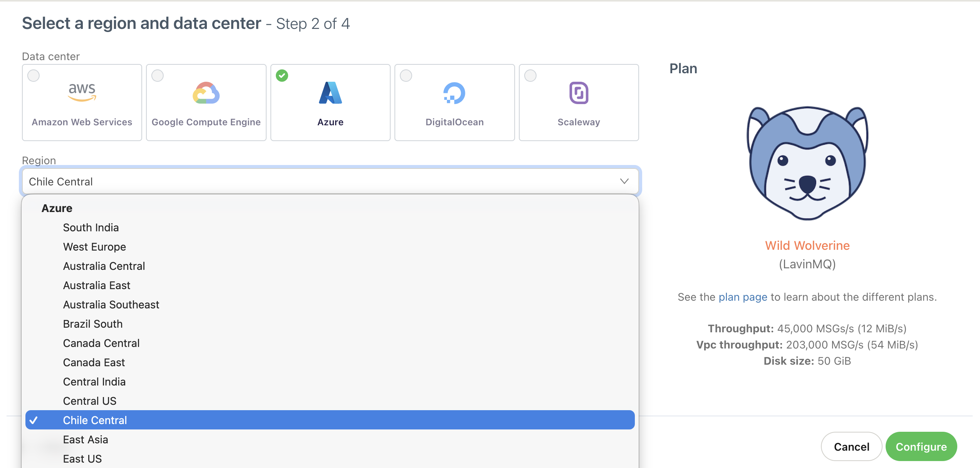Click the Google Cloud logo icon

(206, 93)
